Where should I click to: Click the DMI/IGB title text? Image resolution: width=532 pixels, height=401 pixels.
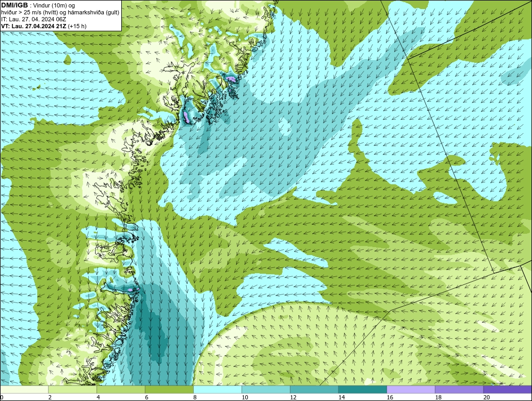(x=14, y=5)
